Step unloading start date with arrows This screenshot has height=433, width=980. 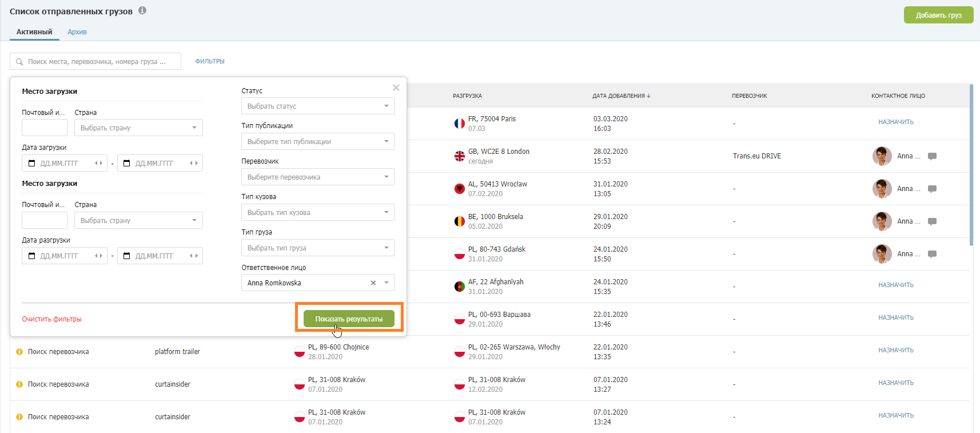99,256
